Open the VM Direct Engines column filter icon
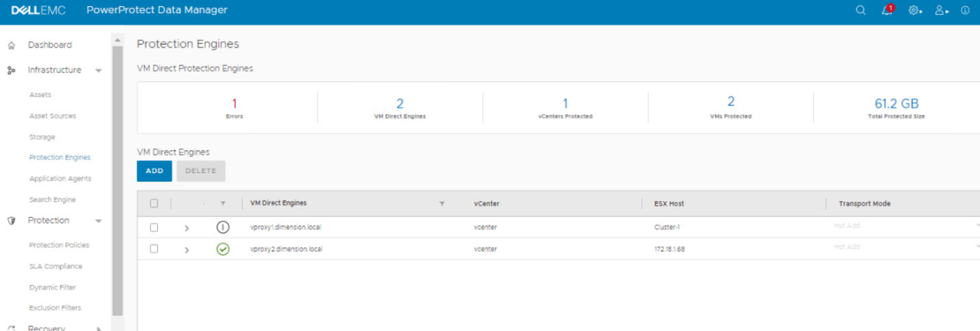Image resolution: width=980 pixels, height=331 pixels. pyautogui.click(x=442, y=204)
